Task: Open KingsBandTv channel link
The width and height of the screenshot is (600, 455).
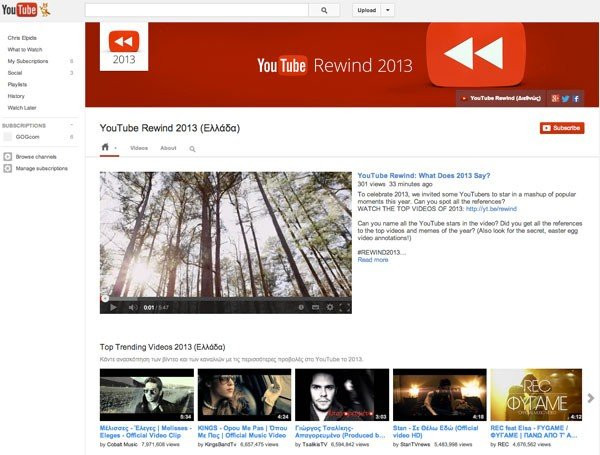Action: [x=221, y=444]
